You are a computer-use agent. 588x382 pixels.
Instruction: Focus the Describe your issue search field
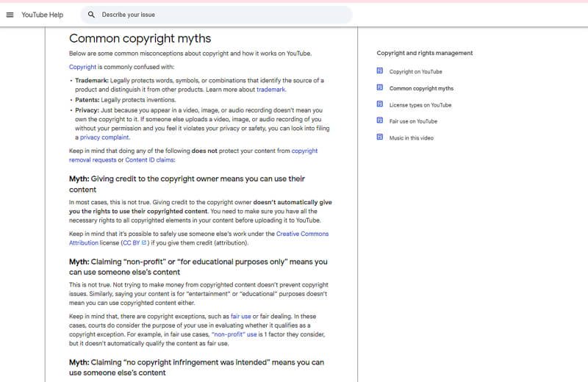pyautogui.click(x=216, y=15)
